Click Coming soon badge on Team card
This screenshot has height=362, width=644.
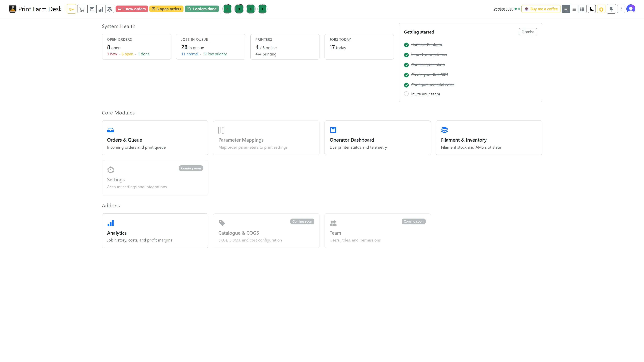tap(414, 221)
